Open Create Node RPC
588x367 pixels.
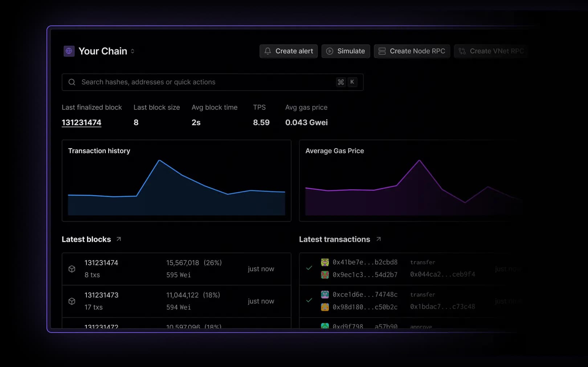coord(412,51)
